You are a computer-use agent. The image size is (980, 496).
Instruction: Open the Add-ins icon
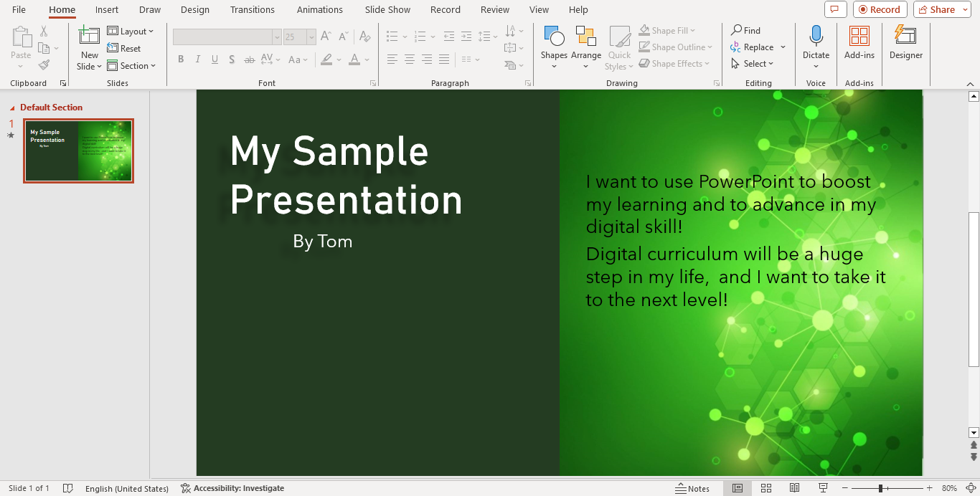tap(859, 36)
